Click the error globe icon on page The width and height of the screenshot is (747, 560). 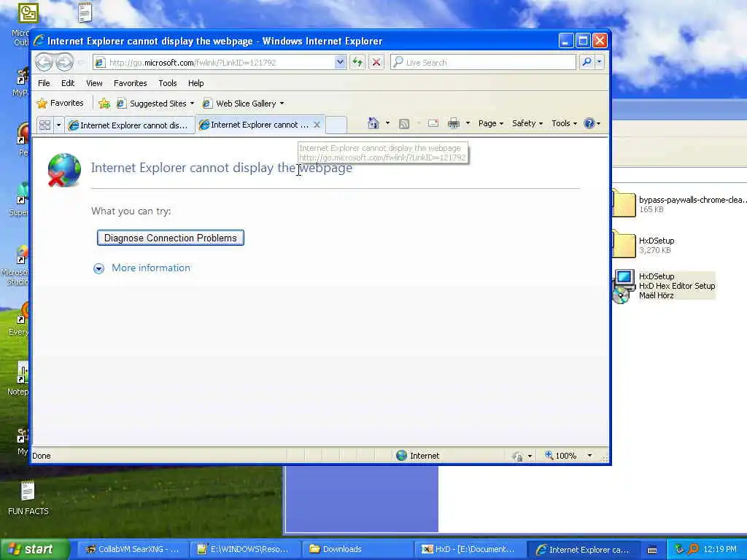point(64,169)
